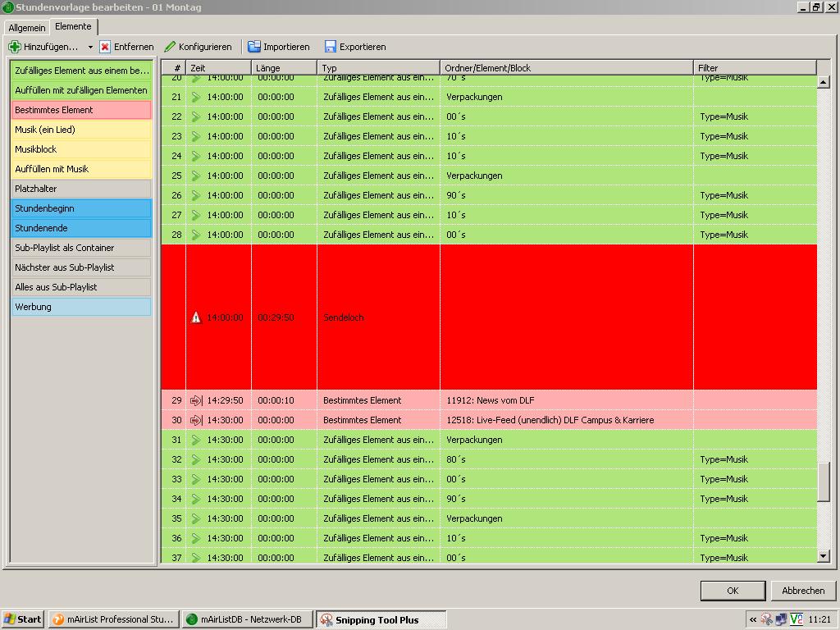Click the Exportieren save icon
The height and width of the screenshot is (630, 840).
(331, 47)
